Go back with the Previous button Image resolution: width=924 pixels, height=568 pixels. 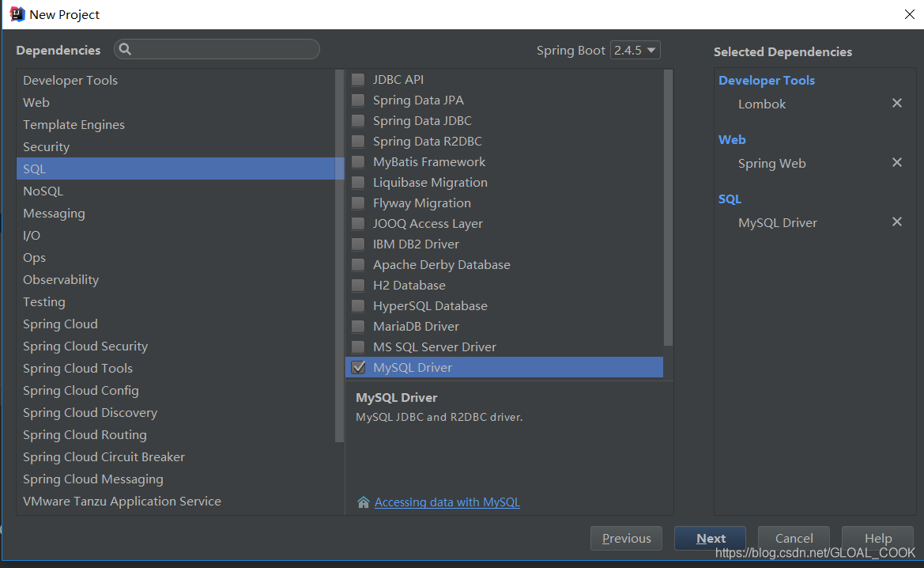pos(627,538)
